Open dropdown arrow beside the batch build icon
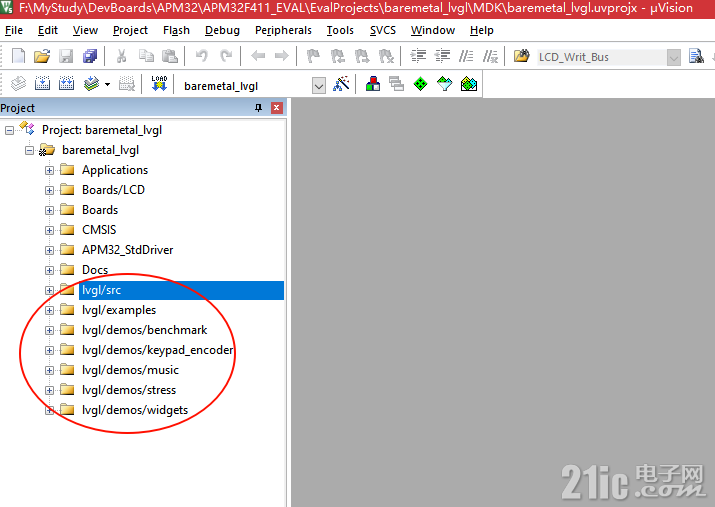The height and width of the screenshot is (507, 715). pos(107,84)
